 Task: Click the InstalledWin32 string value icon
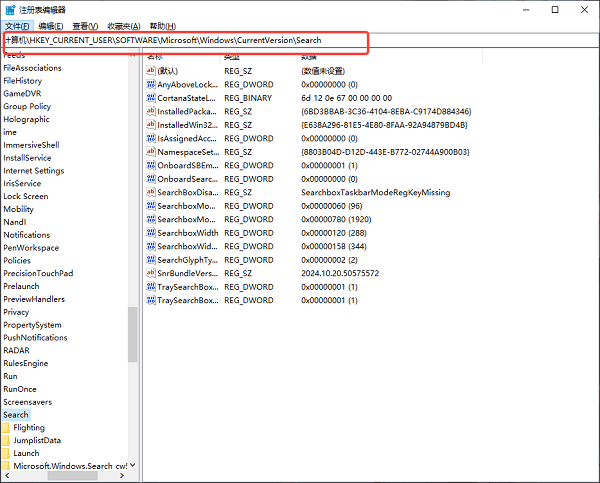151,125
